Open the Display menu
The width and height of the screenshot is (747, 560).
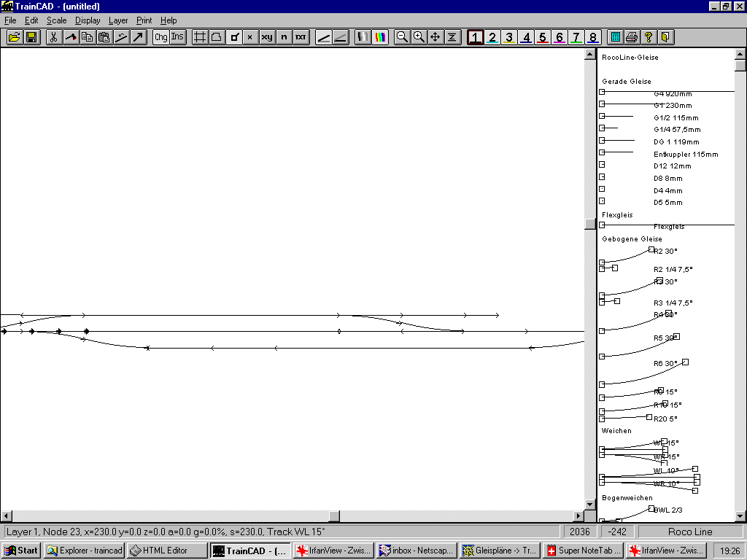(x=88, y=20)
